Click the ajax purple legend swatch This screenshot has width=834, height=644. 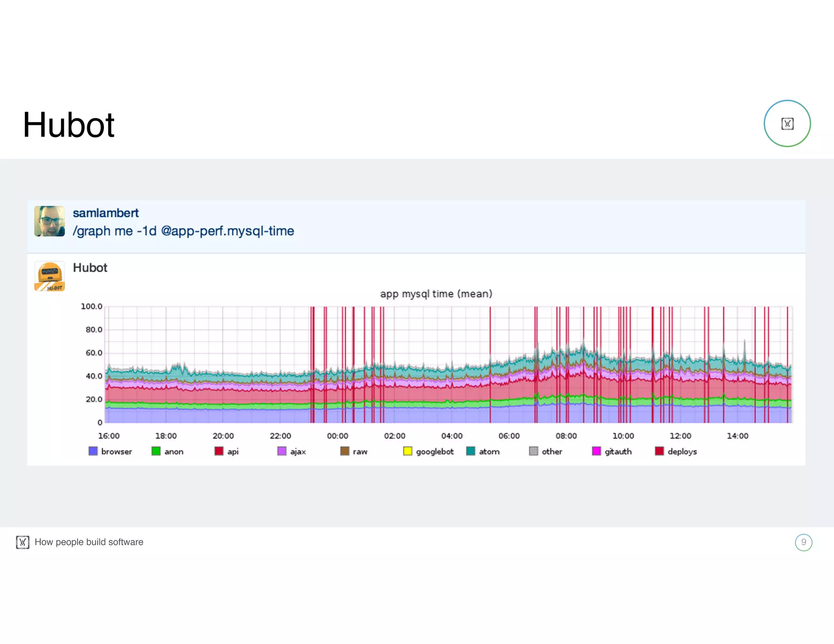282,451
